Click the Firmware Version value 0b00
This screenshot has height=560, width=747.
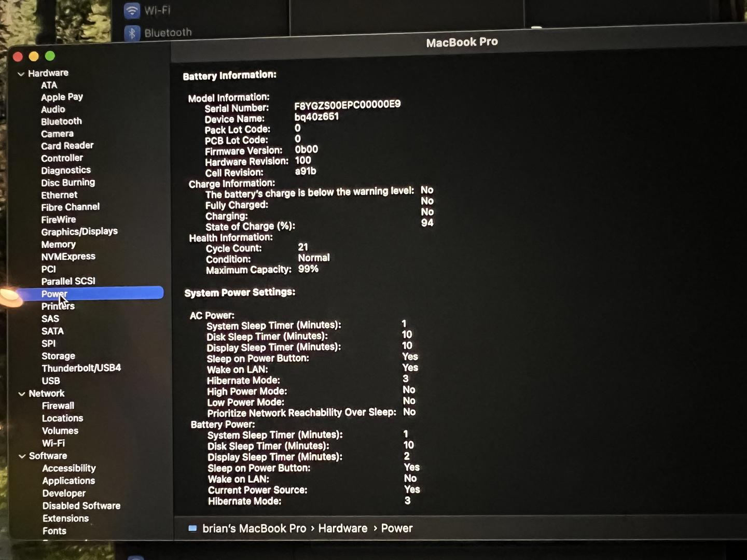click(306, 149)
